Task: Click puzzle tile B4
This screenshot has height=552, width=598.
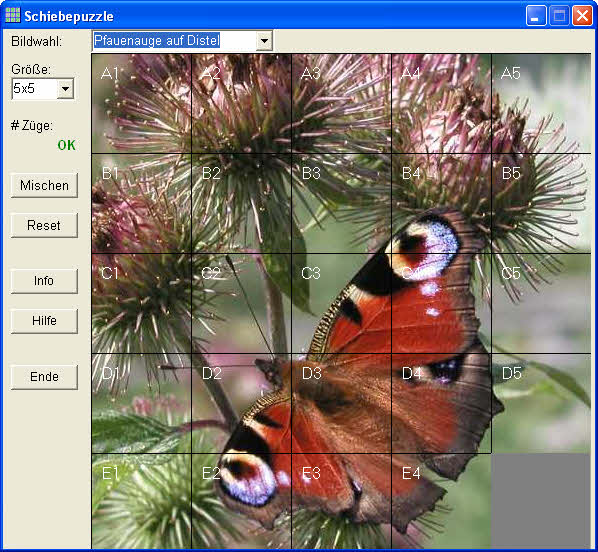Action: pos(441,204)
